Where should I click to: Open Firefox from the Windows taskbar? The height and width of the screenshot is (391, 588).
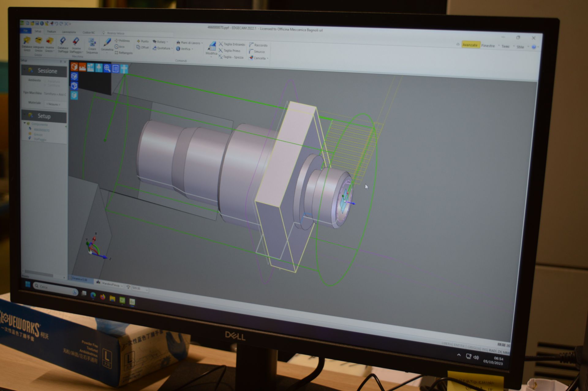(103, 297)
